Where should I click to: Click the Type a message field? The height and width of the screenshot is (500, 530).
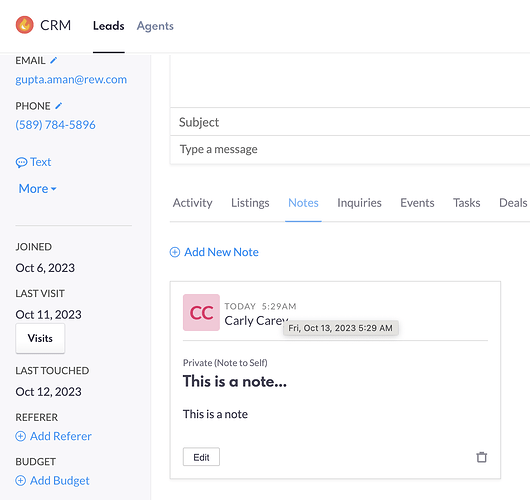pos(350,149)
